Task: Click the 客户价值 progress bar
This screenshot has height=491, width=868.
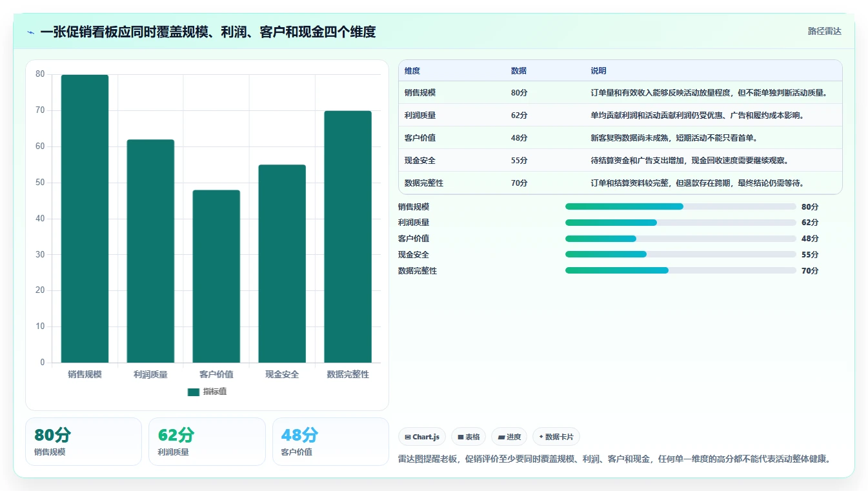Action: tap(681, 239)
